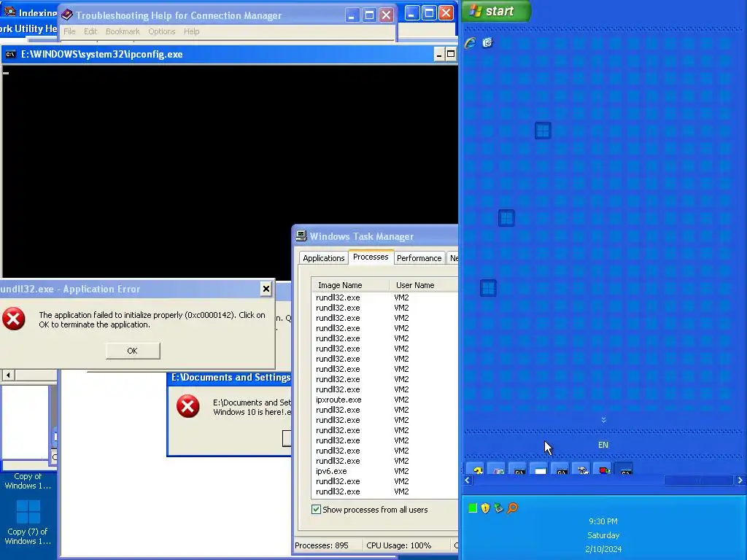Click the Saturday day text in the taskbar
747x560 pixels.
click(x=603, y=535)
